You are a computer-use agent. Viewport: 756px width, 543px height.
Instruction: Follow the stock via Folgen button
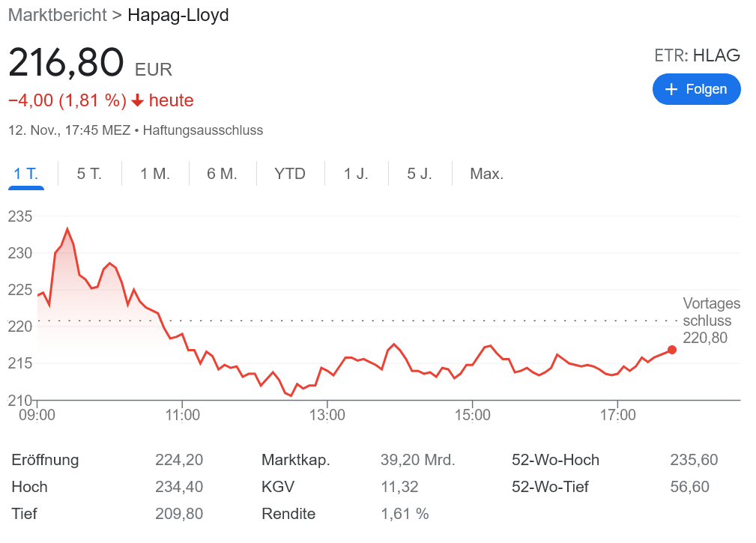point(696,89)
